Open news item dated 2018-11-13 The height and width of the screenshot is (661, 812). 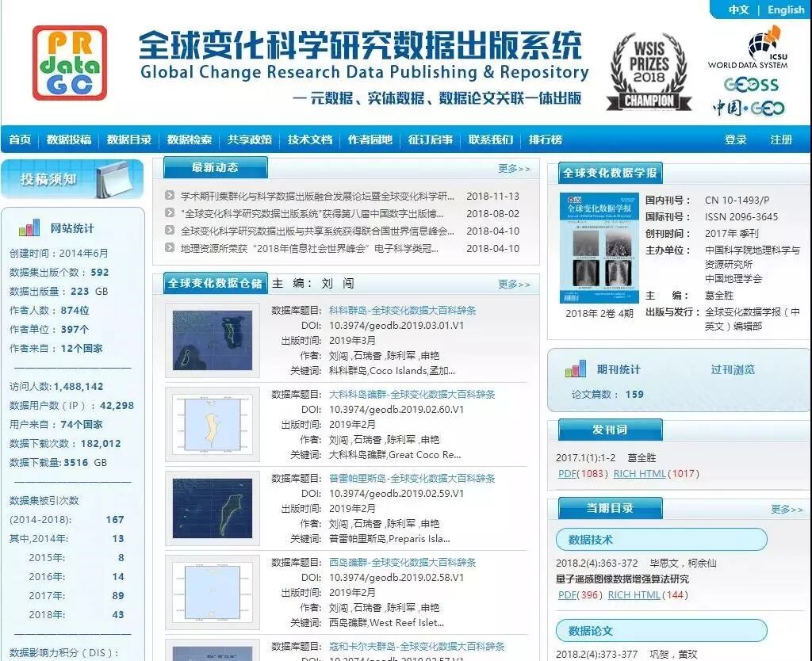[x=317, y=197]
